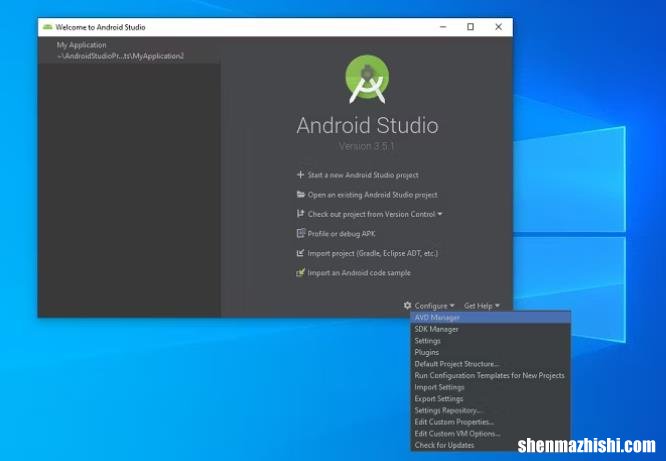Open an existing Android Studio project
Image resolution: width=666 pixels, height=461 pixels.
[373, 195]
